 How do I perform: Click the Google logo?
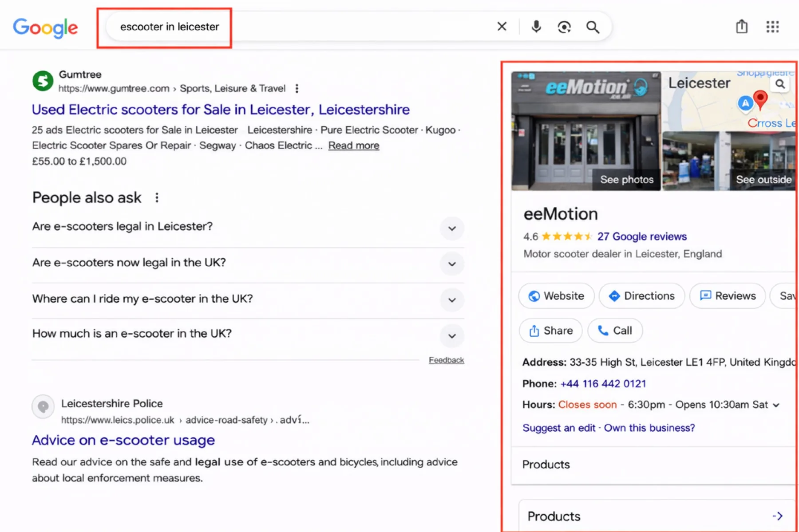tap(45, 28)
